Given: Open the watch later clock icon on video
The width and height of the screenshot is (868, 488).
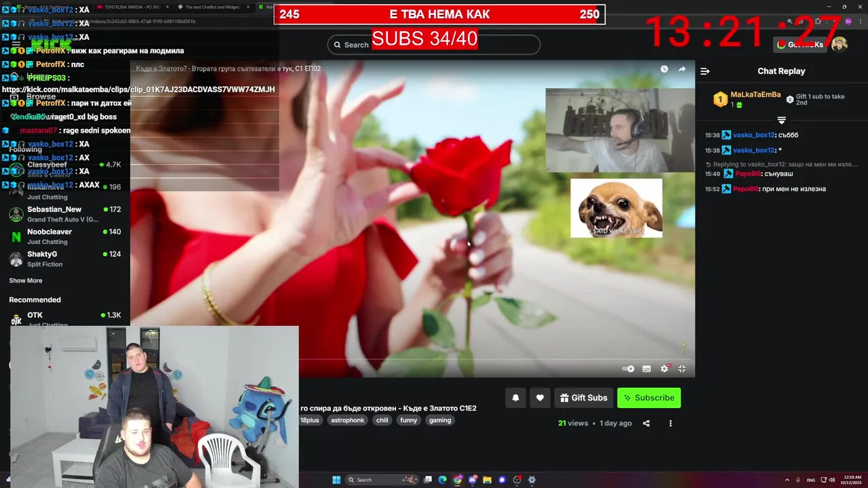Looking at the screenshot, I should pos(664,69).
